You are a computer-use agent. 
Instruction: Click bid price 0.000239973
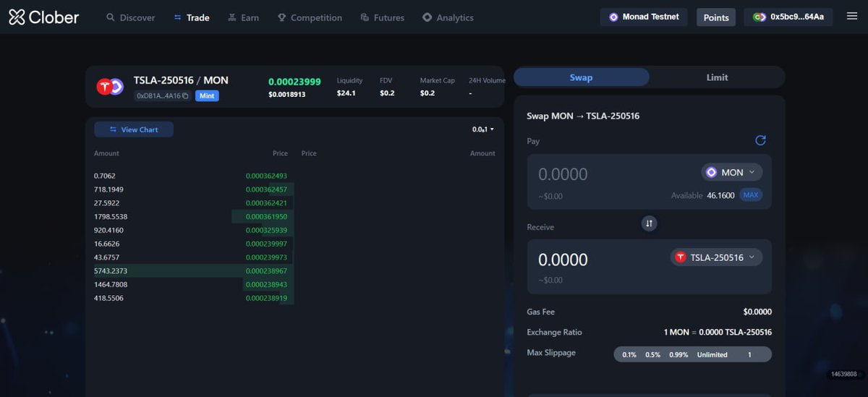click(x=266, y=257)
